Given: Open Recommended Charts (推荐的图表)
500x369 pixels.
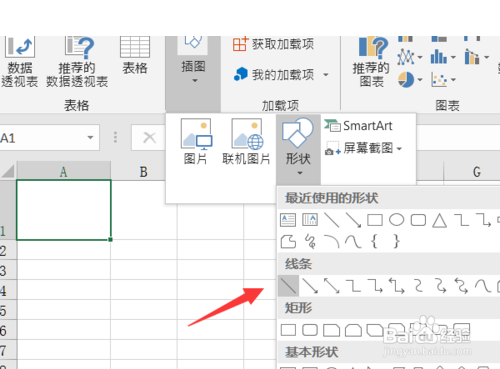Looking at the screenshot, I should [371, 62].
